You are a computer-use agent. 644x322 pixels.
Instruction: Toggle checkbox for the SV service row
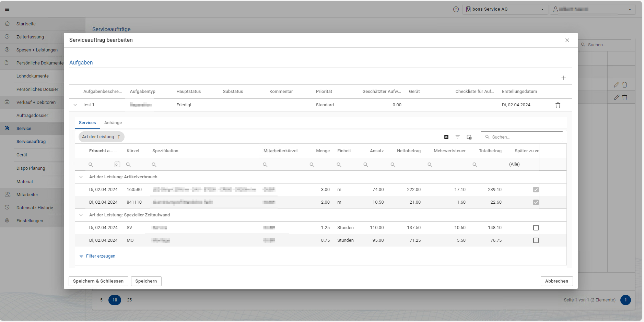tap(536, 228)
